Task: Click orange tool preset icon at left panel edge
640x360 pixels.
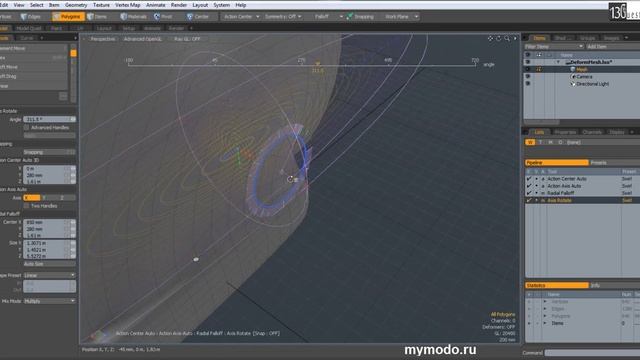Action: click(73, 53)
